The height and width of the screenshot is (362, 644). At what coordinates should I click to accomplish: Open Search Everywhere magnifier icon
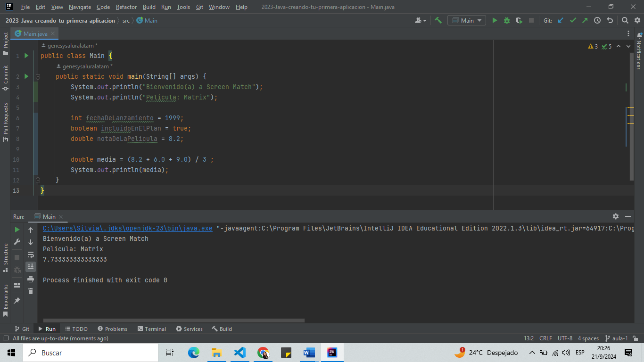(625, 20)
